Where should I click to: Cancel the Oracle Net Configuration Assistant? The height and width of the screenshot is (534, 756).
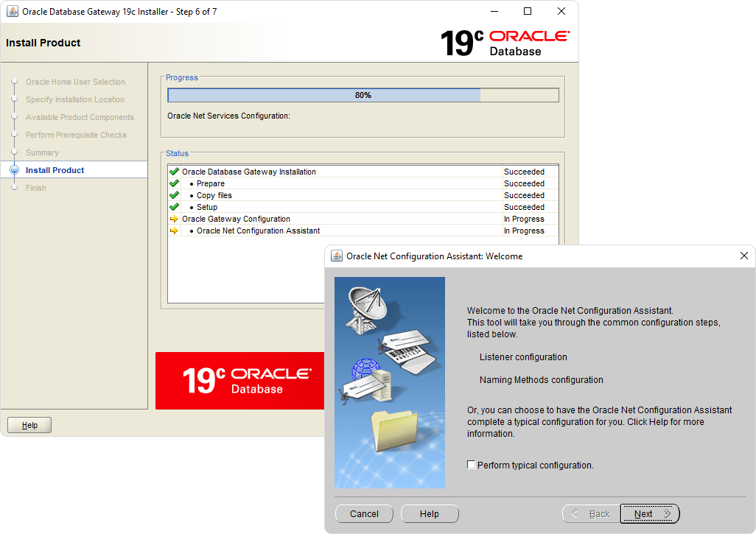364,513
